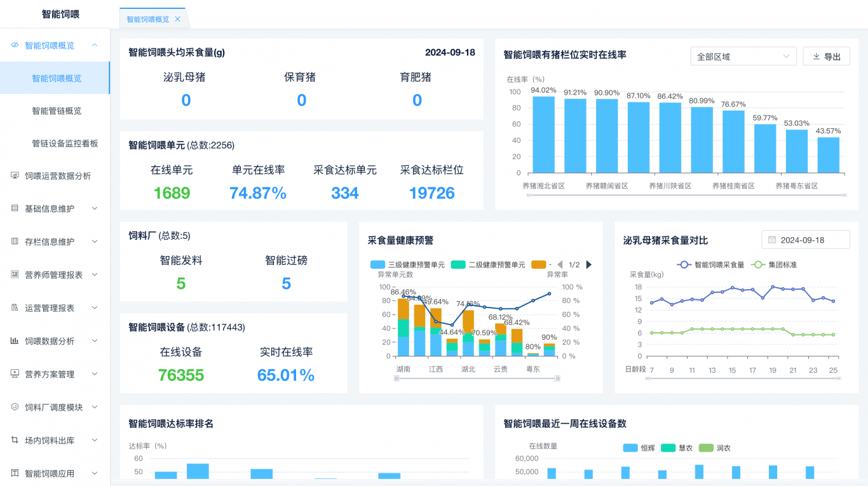Open the 智能管链概览 submenu item
Screen dimensions: 868x486
tap(55, 111)
